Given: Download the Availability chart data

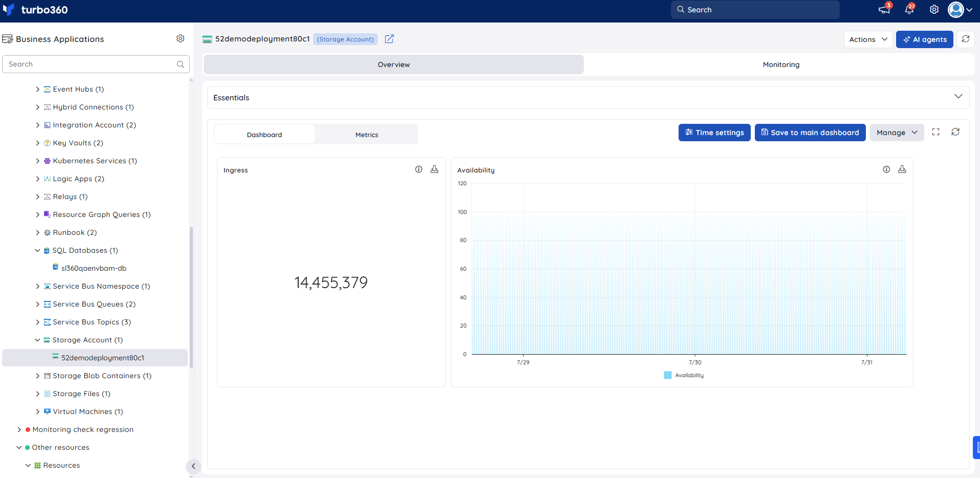Looking at the screenshot, I should pos(902,169).
